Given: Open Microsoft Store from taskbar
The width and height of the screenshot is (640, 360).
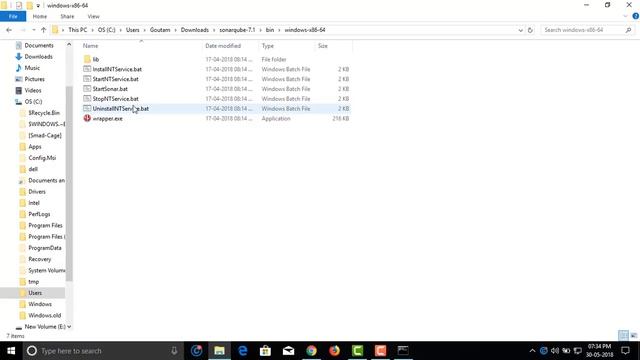Looking at the screenshot, I should tap(265, 351).
